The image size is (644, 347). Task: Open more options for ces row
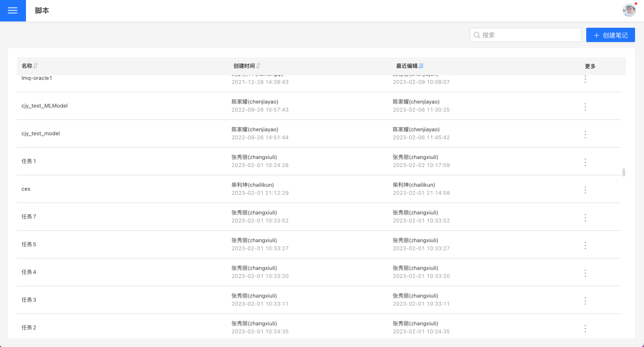click(x=585, y=190)
